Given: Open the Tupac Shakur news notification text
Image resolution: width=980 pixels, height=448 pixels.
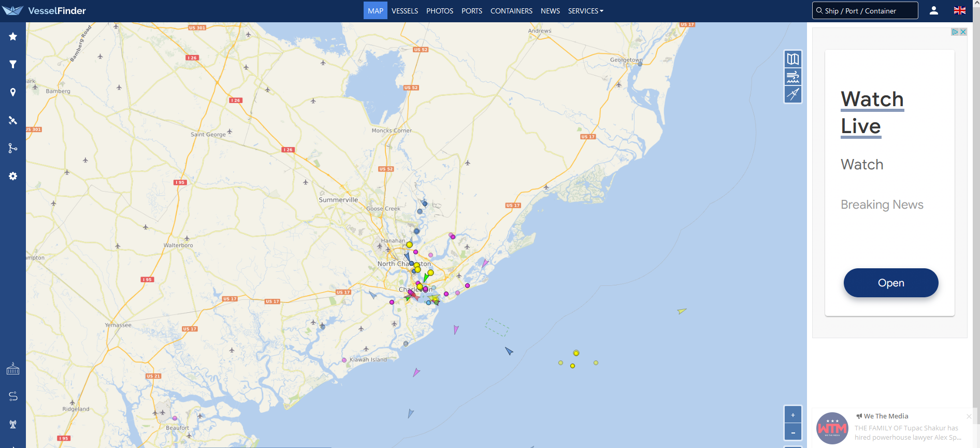Looking at the screenshot, I should (908, 432).
